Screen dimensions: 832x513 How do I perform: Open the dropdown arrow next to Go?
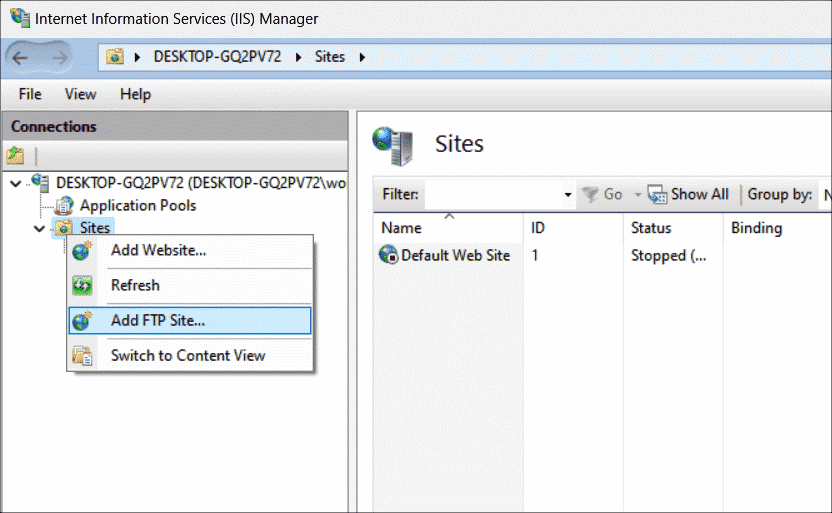[x=638, y=195]
